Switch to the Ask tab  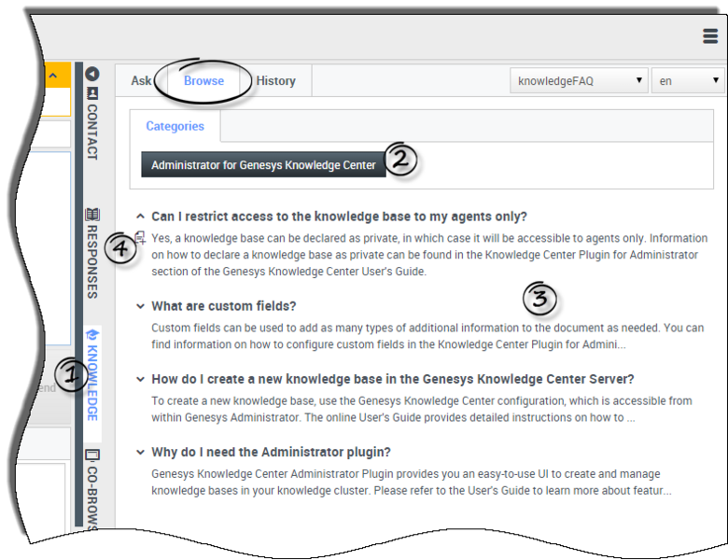pyautogui.click(x=141, y=81)
